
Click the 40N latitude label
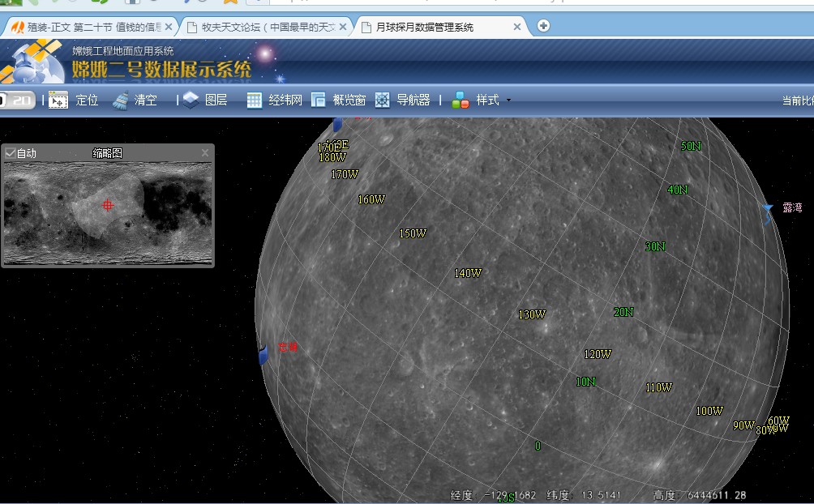[678, 190]
